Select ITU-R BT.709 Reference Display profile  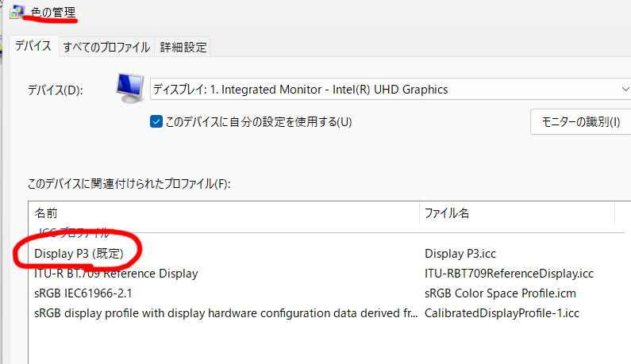pos(116,274)
